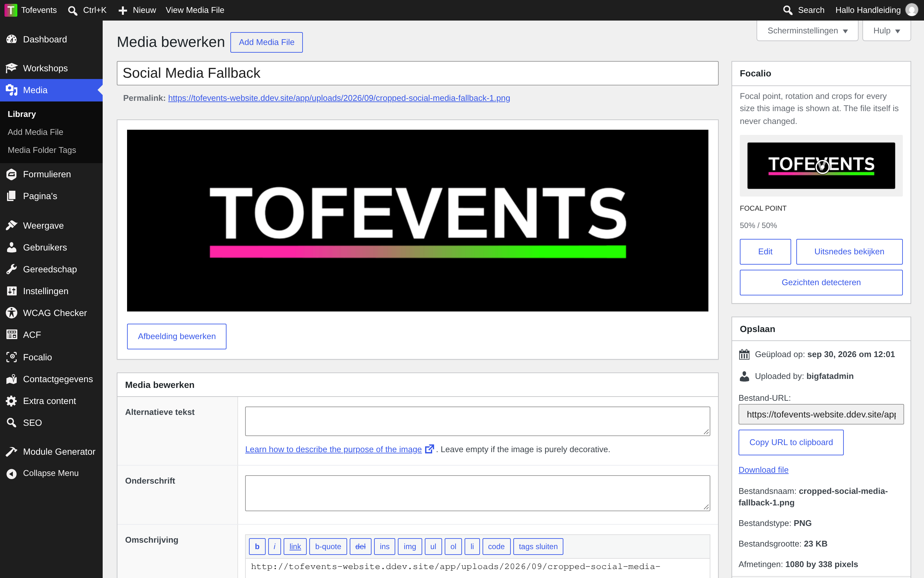924x578 pixels.
Task: Click the b-quote quicktag button
Action: [x=328, y=546]
